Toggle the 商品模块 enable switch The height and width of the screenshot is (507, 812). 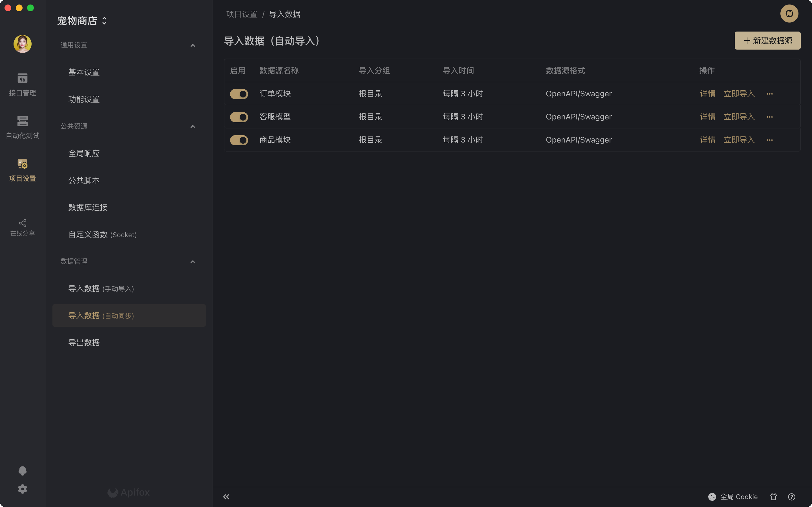(x=239, y=140)
